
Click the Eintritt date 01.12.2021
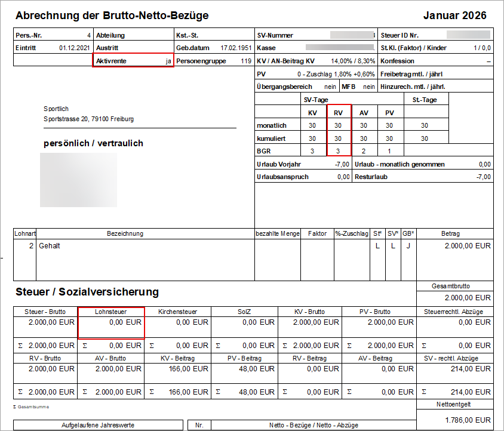[x=74, y=48]
